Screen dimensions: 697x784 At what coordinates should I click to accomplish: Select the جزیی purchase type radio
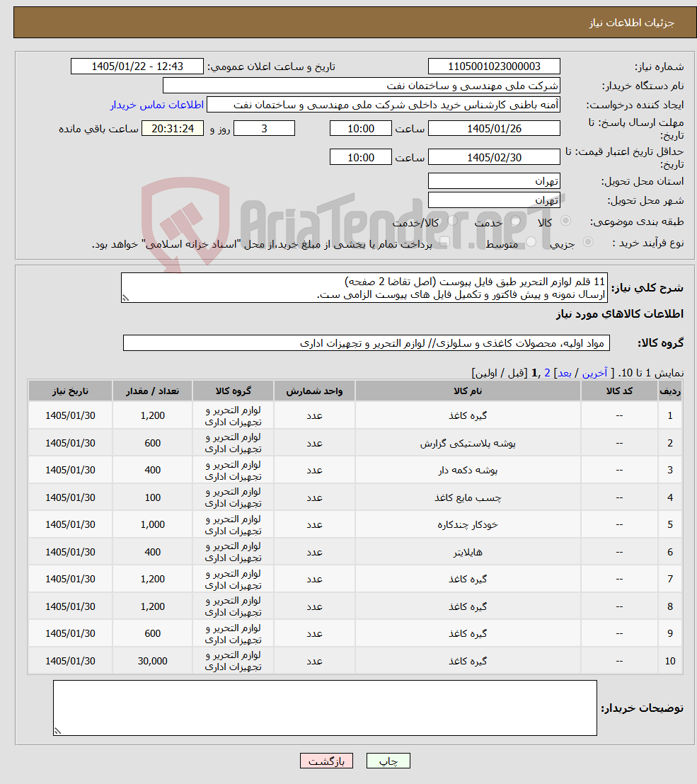(x=589, y=242)
